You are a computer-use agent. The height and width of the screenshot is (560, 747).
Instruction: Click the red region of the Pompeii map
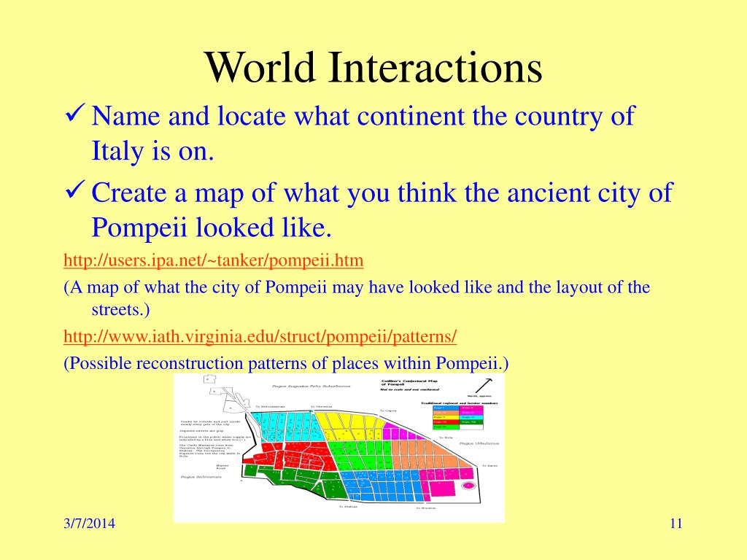click(x=289, y=457)
